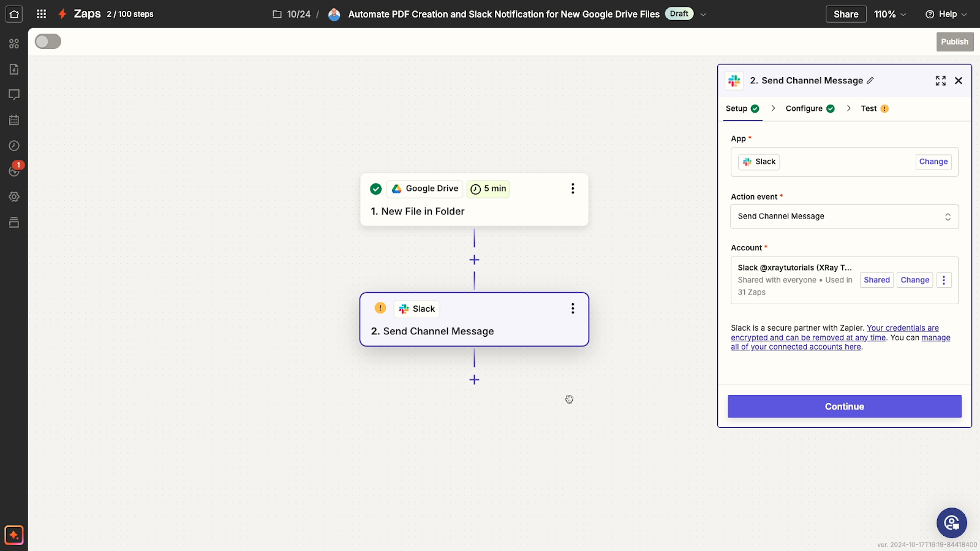
Task: Select the Send Channel Message step card
Action: click(474, 320)
